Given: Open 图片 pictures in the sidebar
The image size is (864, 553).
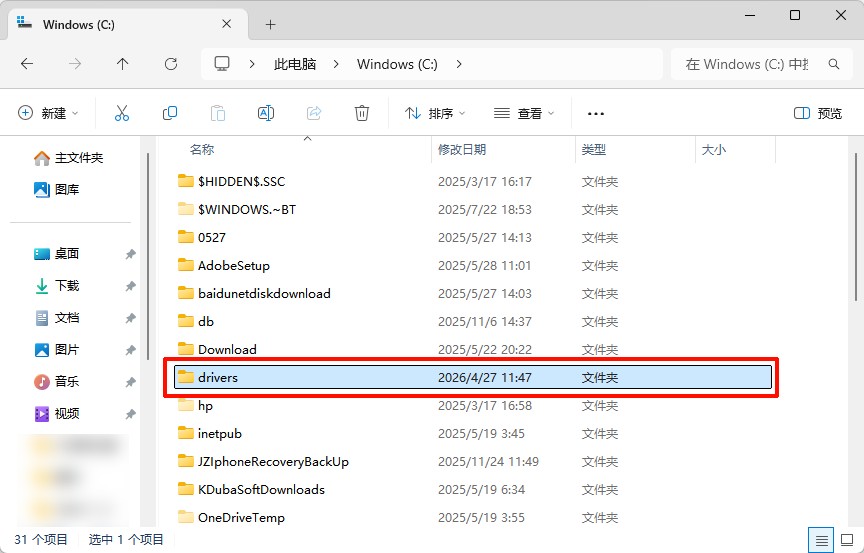Looking at the screenshot, I should pos(57,350).
